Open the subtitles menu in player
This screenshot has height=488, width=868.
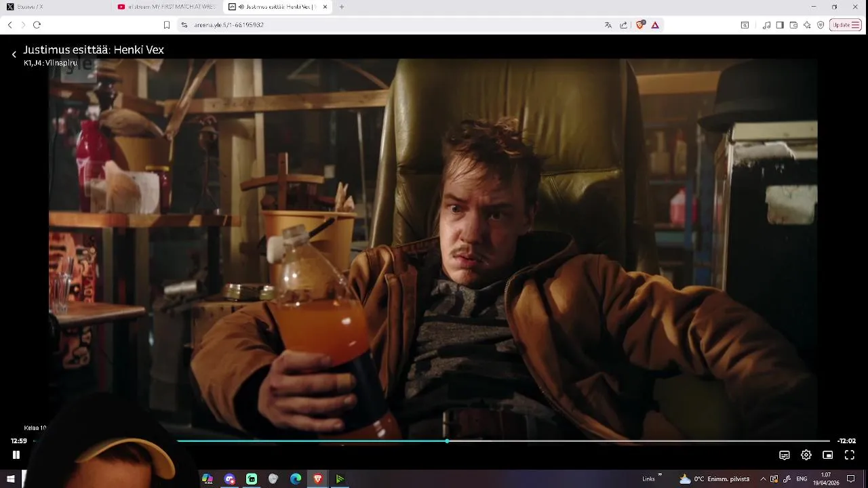point(784,455)
